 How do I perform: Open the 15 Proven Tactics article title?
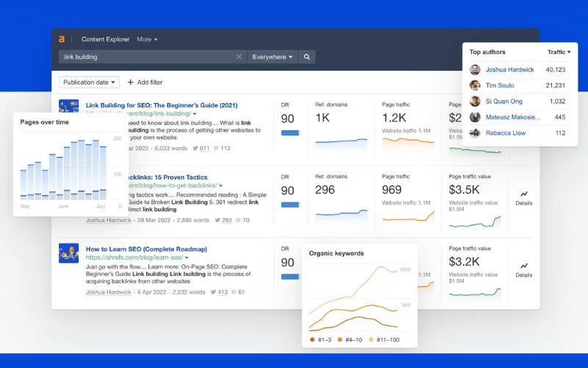click(x=168, y=177)
